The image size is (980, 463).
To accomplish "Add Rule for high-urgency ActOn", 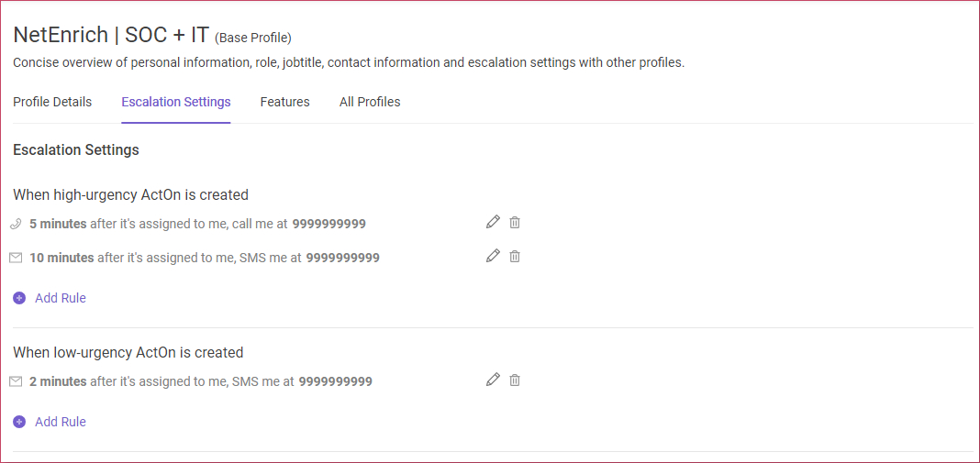I will pos(61,298).
